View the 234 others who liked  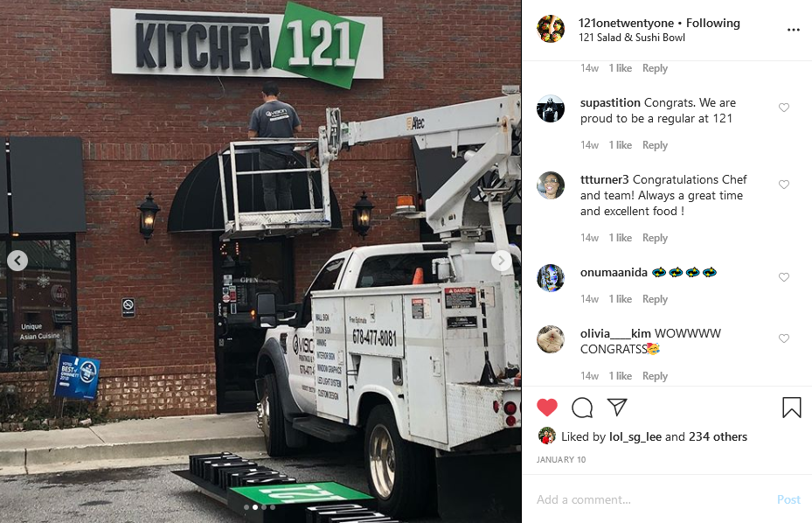tap(718, 437)
